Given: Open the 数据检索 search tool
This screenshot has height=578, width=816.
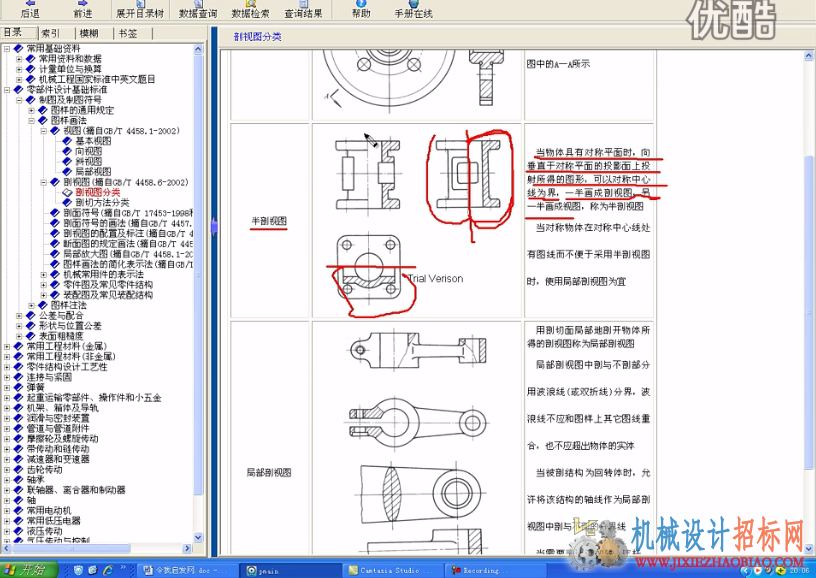Looking at the screenshot, I should pos(250,9).
